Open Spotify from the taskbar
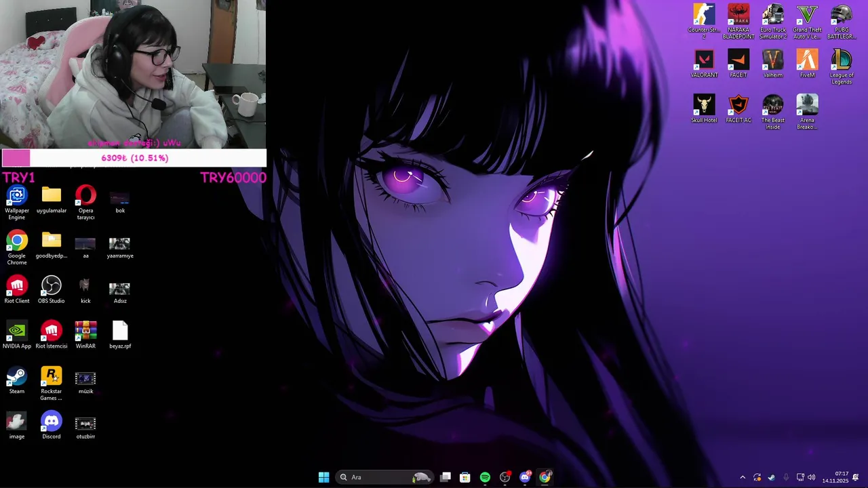The width and height of the screenshot is (868, 488). tap(485, 477)
